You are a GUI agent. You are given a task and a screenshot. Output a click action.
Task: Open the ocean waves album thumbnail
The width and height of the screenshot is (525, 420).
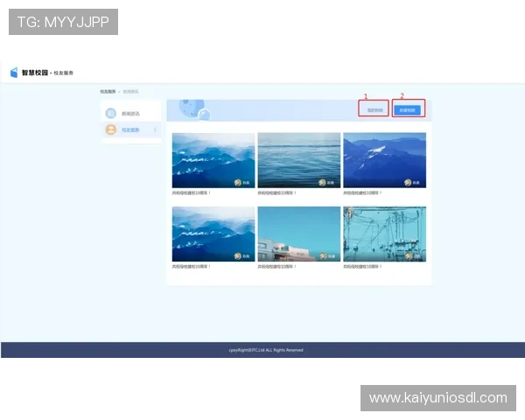(x=299, y=157)
